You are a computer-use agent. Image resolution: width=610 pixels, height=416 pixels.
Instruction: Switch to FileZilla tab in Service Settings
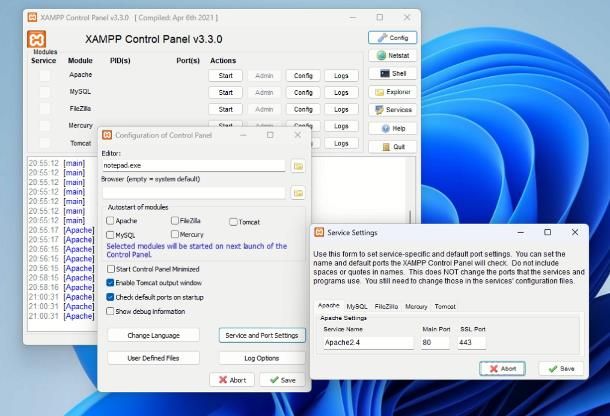[386, 307]
